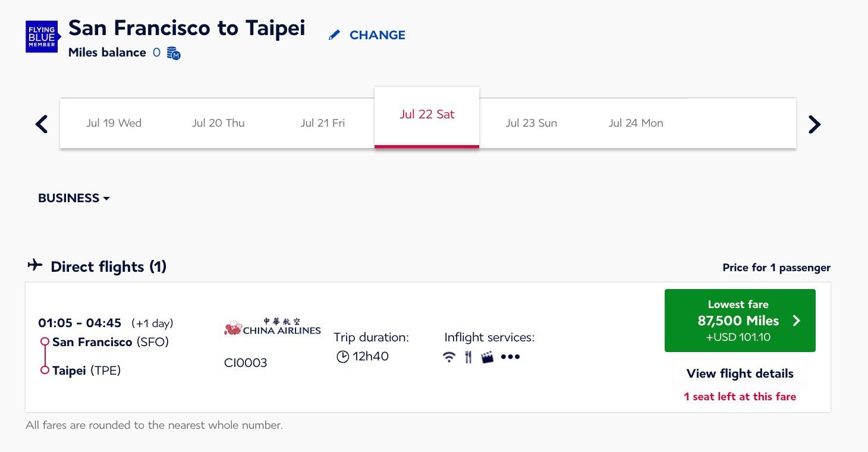Click the in-flight entertainment movie icon
This screenshot has width=868, height=452.
pyautogui.click(x=488, y=357)
